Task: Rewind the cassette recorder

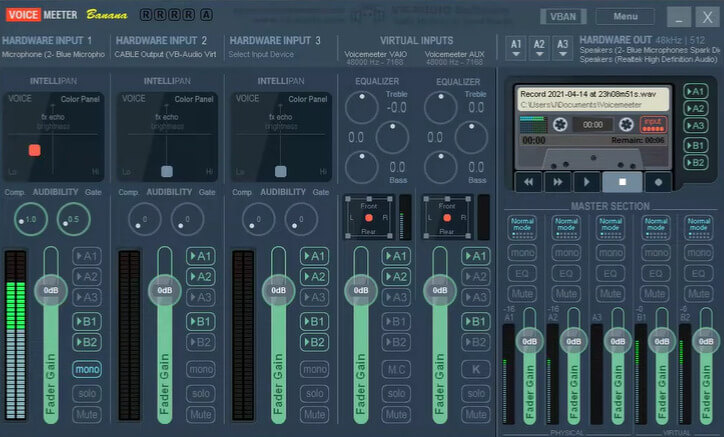Action: click(x=527, y=181)
